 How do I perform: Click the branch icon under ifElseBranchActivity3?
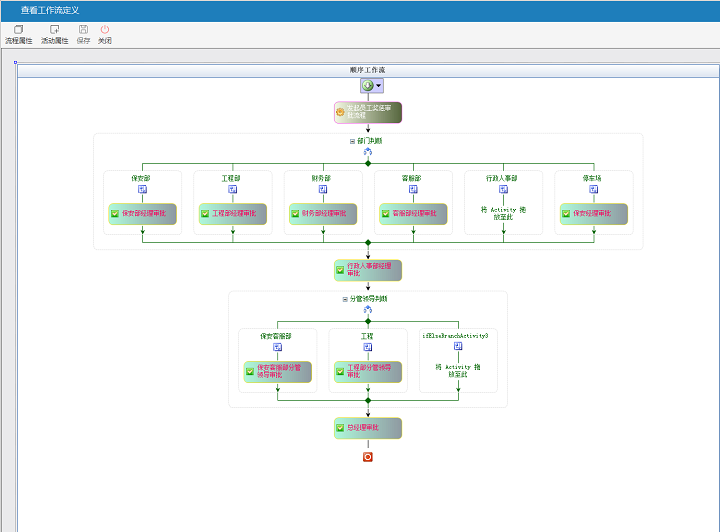tap(458, 346)
